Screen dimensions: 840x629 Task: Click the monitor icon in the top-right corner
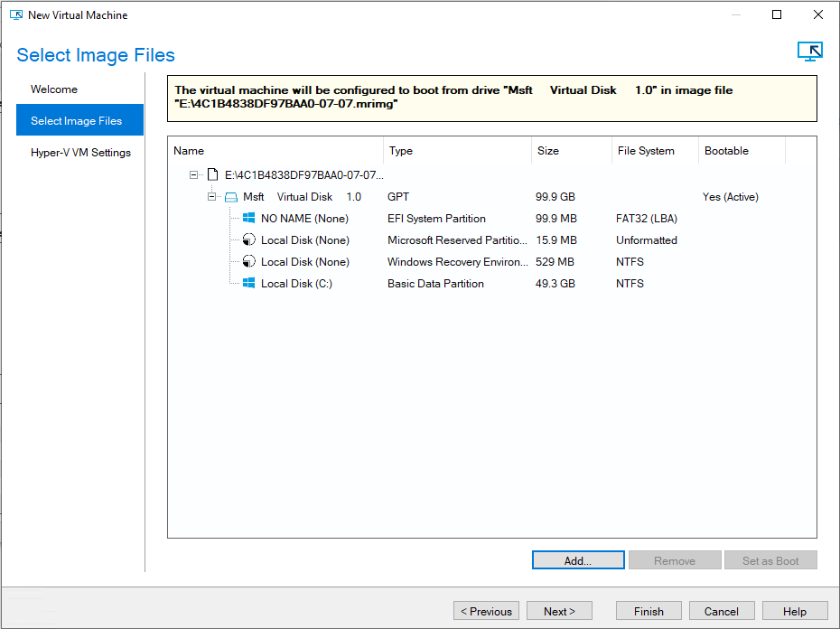click(x=809, y=52)
